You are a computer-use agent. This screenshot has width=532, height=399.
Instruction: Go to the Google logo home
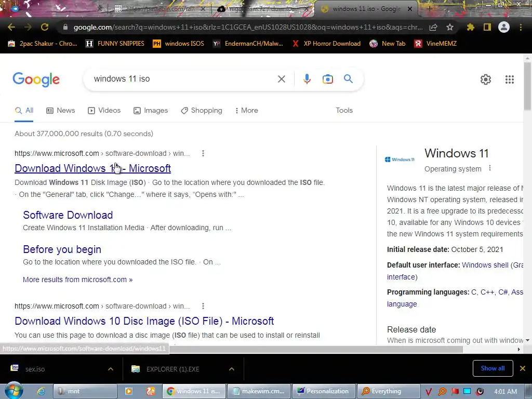coord(36,79)
